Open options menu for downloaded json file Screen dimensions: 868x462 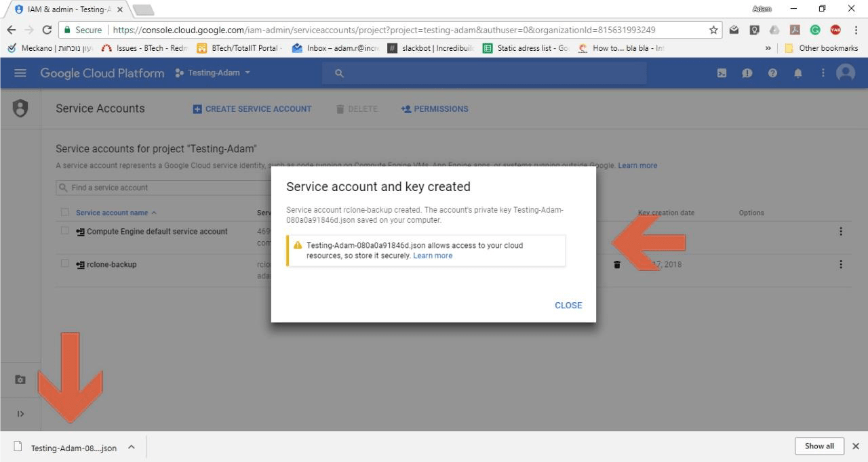coord(132,447)
